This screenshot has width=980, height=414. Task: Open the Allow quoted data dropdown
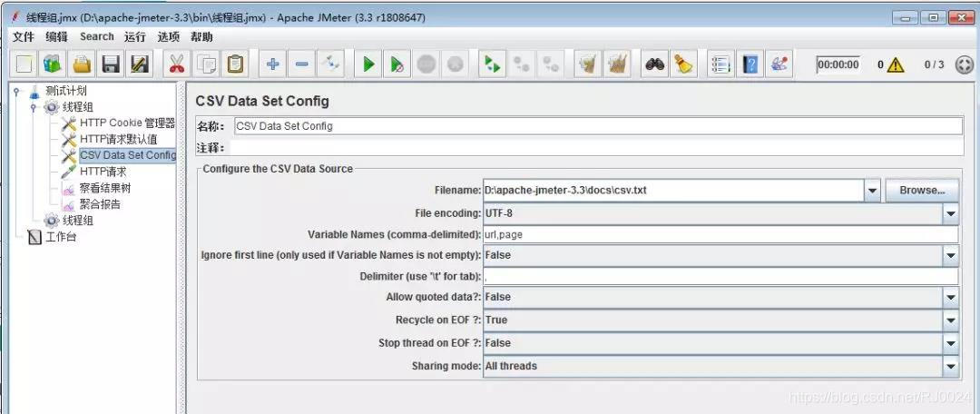951,297
